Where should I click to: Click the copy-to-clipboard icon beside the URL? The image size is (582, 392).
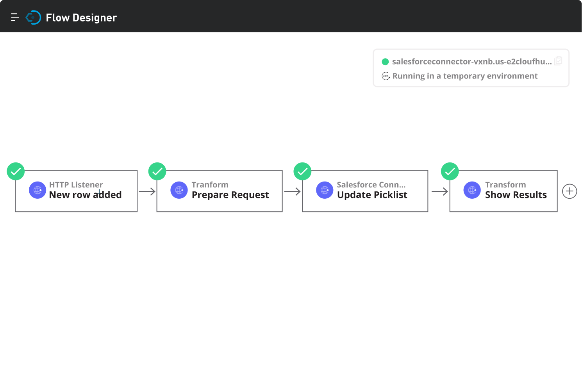tap(558, 61)
